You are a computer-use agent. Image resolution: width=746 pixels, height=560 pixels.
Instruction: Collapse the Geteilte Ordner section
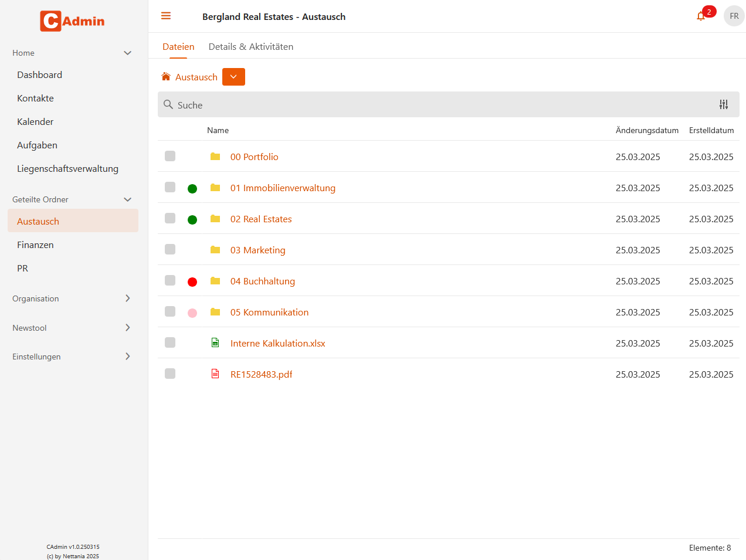[x=127, y=199]
